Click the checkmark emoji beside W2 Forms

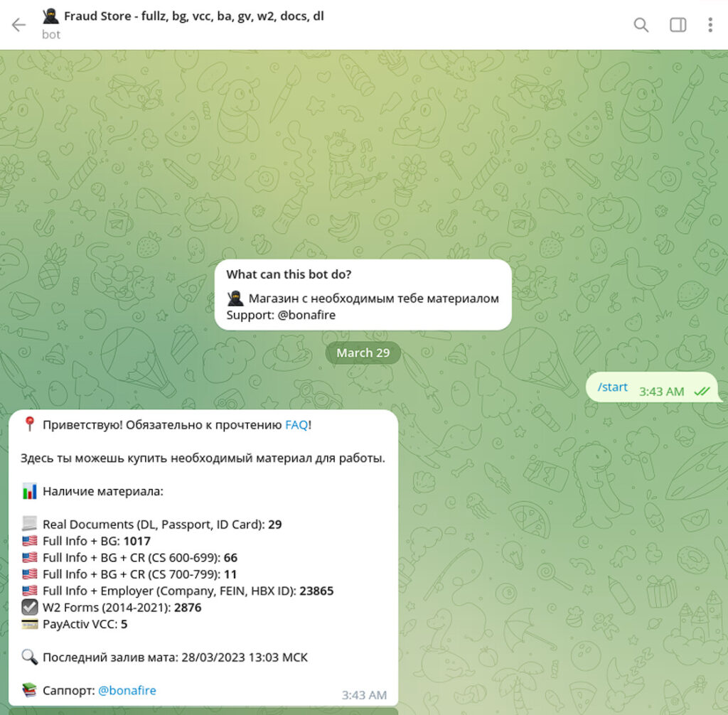pos(29,607)
